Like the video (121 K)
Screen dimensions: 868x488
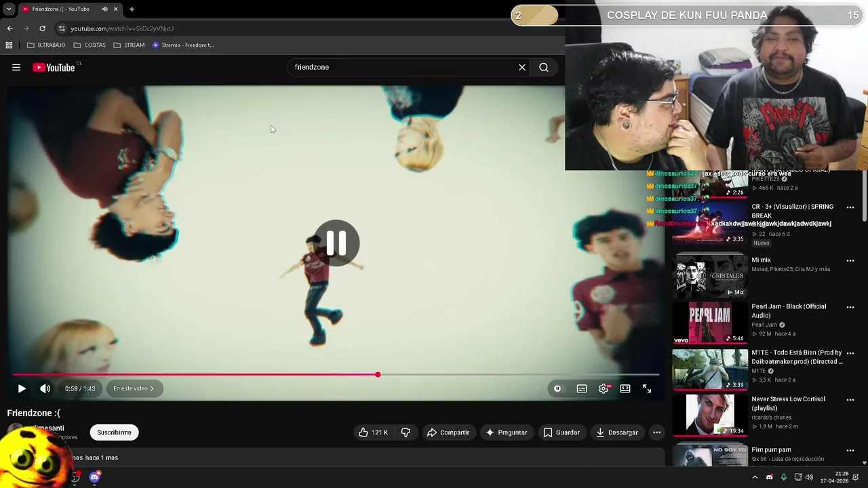coord(374,432)
